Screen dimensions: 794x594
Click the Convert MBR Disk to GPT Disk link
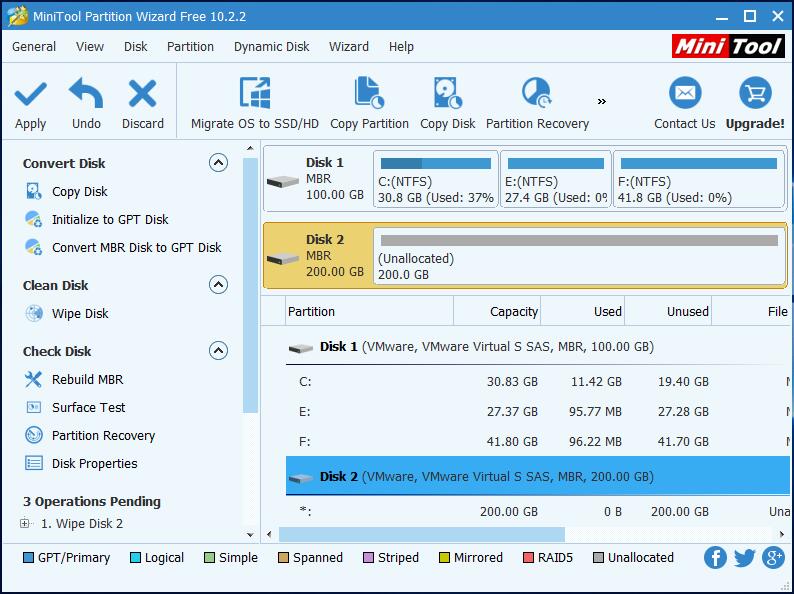coord(137,248)
